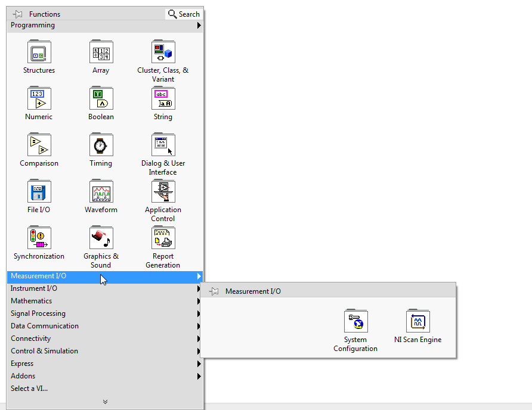This screenshot has height=410, width=532.
Task: Click the Search button in Functions palette
Action: 184,14
